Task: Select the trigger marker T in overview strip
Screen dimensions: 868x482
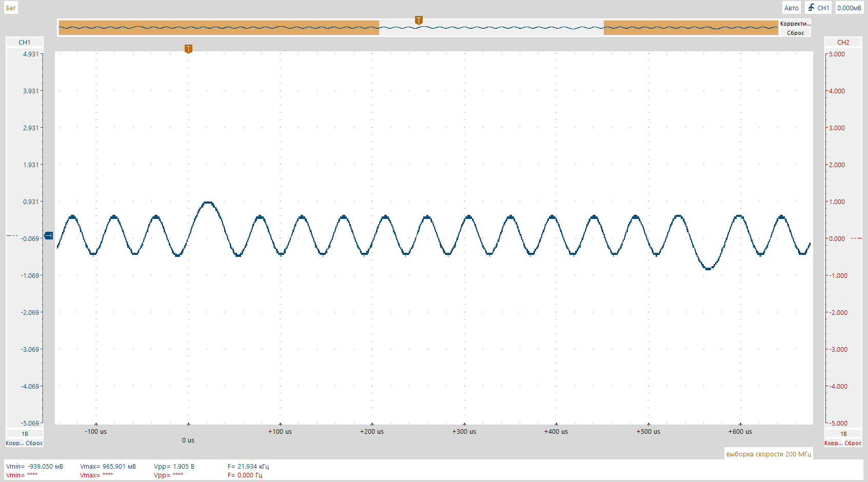Action: coord(419,21)
